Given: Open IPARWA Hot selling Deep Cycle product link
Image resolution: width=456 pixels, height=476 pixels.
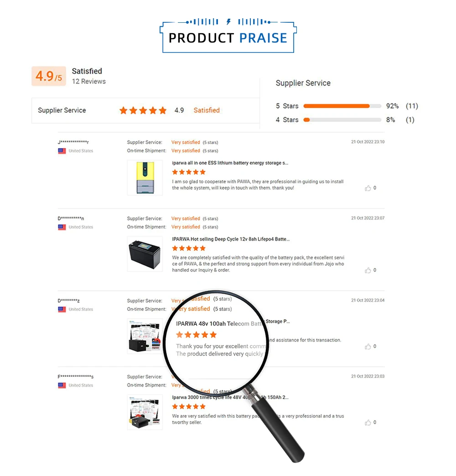Looking at the screenshot, I should [x=231, y=239].
